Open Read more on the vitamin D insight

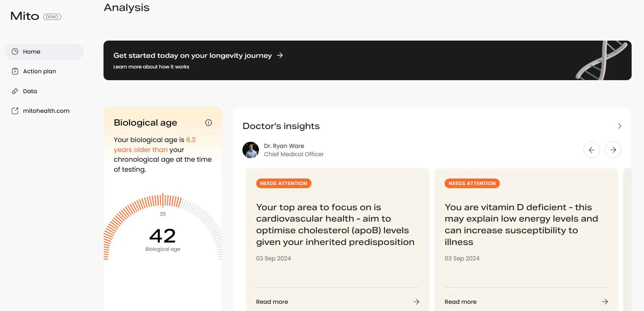pos(460,302)
